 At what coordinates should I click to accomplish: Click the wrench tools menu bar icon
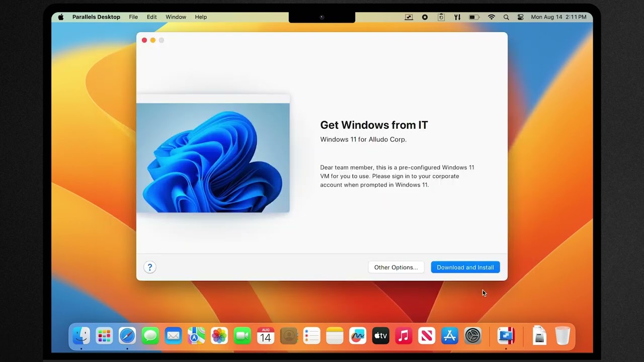click(457, 17)
